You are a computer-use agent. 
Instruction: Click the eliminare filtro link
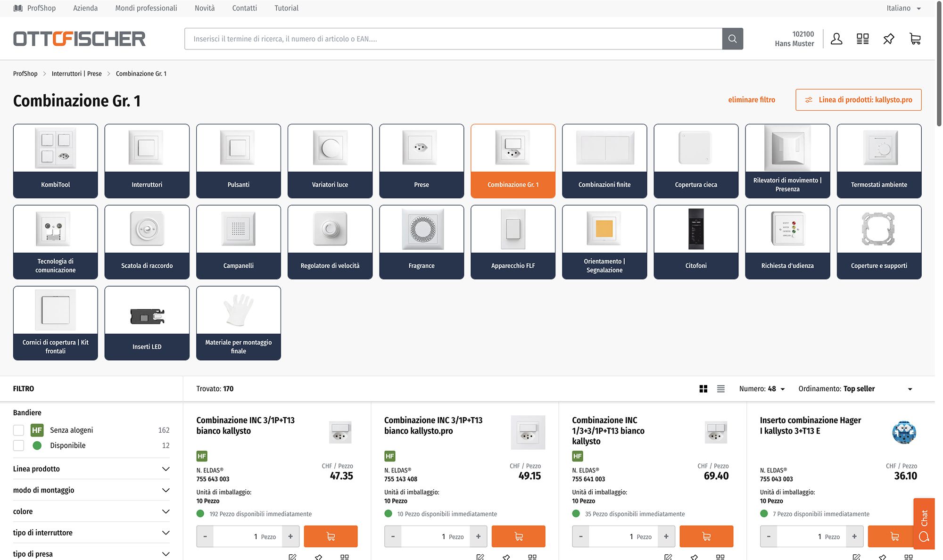click(752, 100)
